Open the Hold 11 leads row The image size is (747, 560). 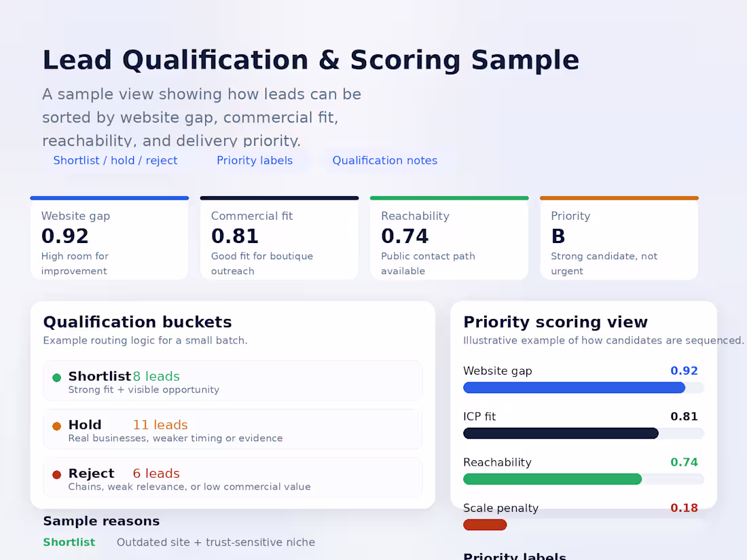pyautogui.click(x=232, y=430)
